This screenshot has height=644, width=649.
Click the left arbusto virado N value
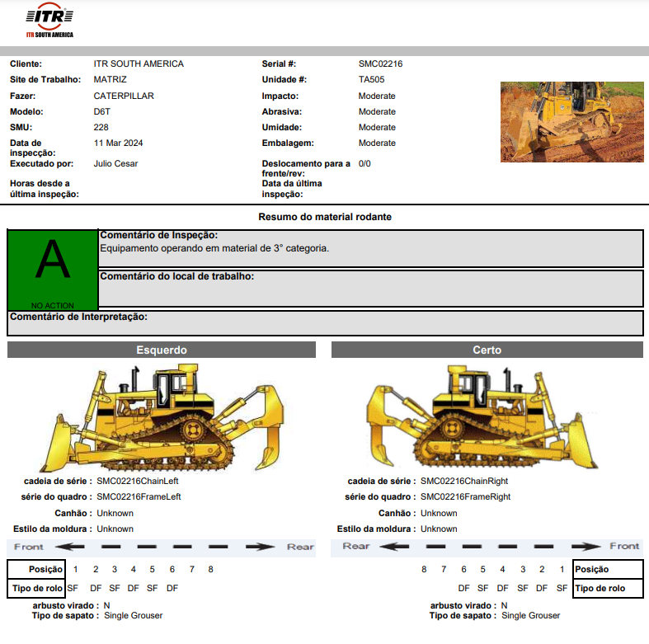pos(106,606)
